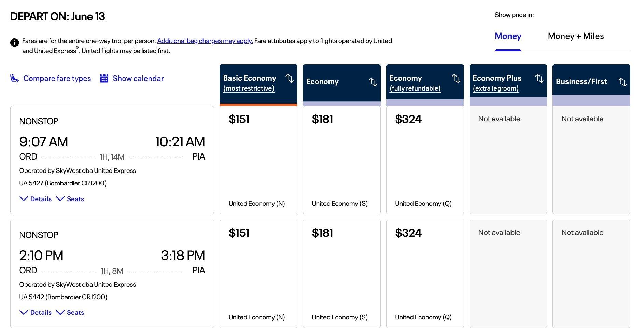Open the Show calendar link
The image size is (644, 330).
coord(138,78)
